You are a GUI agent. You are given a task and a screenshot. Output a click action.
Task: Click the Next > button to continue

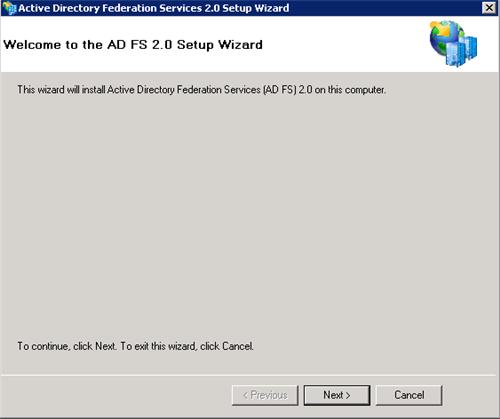point(337,395)
